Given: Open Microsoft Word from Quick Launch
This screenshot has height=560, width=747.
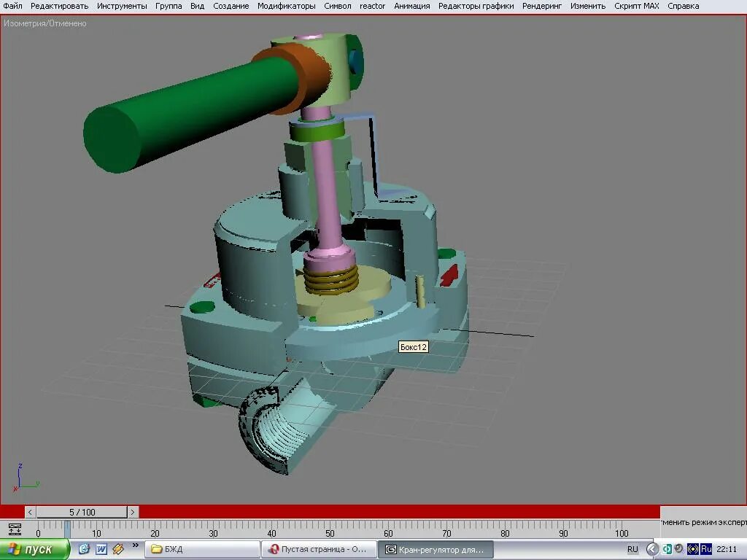Looking at the screenshot, I should [101, 550].
